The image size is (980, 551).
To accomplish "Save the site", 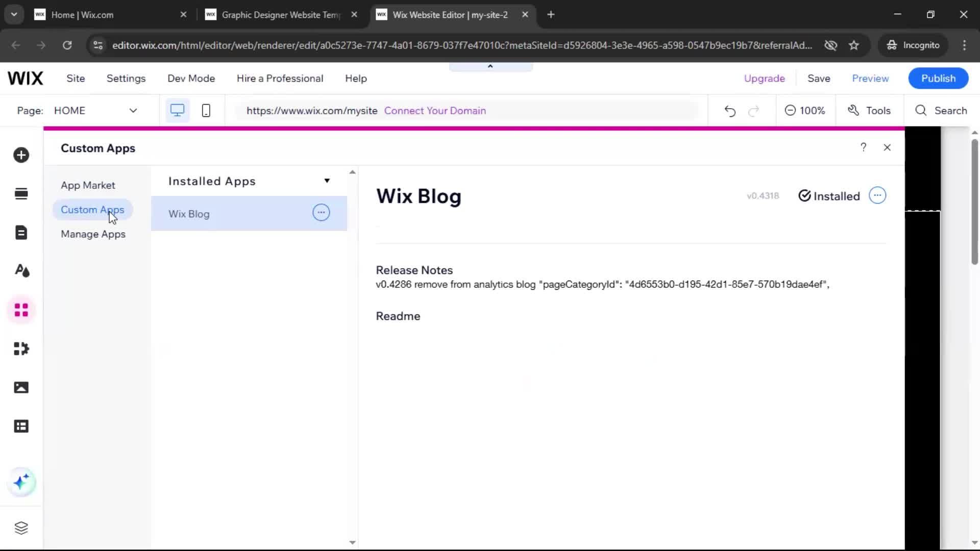I will pos(819,79).
